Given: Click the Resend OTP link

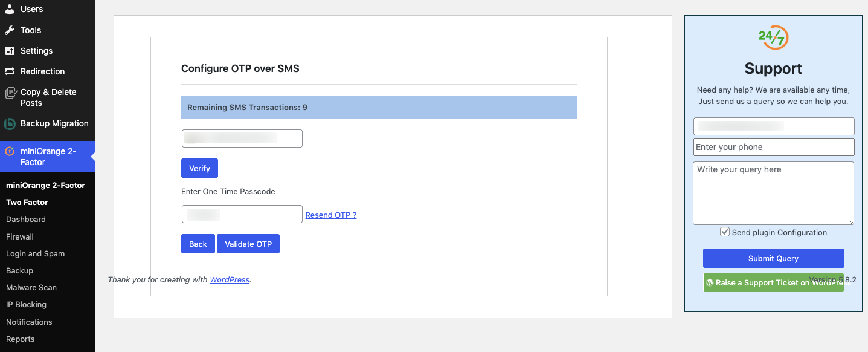Looking at the screenshot, I should point(330,215).
